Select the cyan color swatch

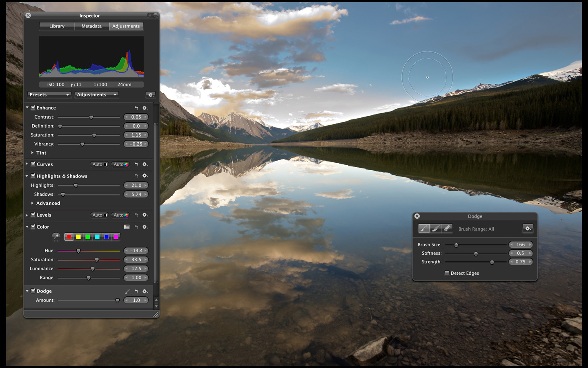(x=97, y=237)
